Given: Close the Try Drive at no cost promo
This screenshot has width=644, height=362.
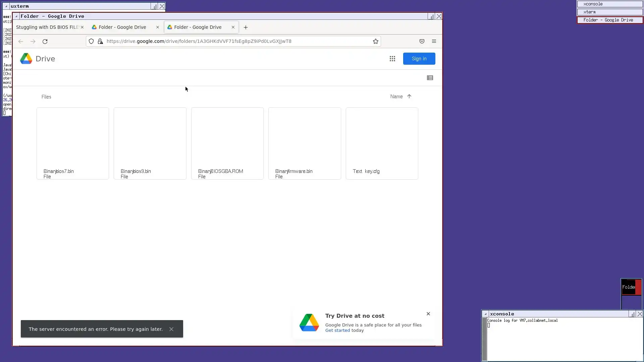Looking at the screenshot, I should [x=428, y=314].
